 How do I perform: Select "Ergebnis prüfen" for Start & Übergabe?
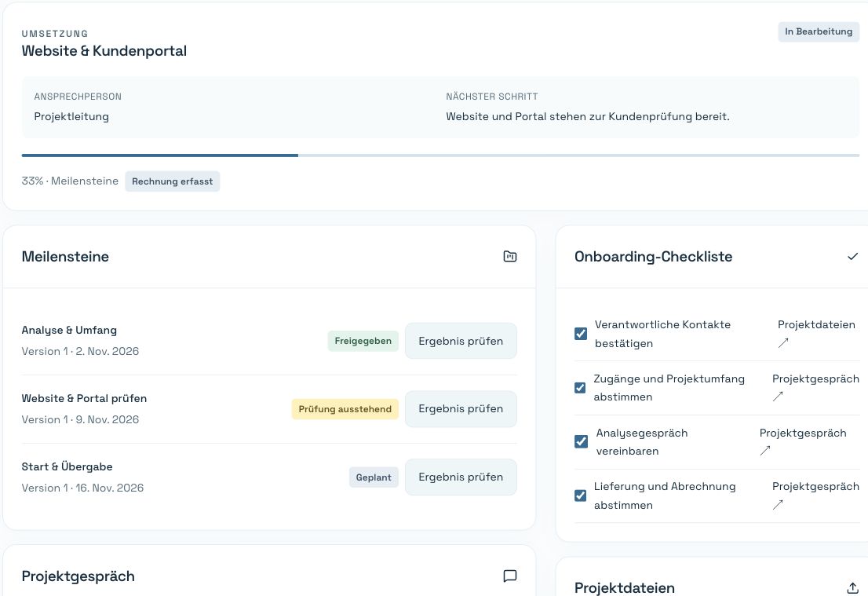tap(461, 477)
